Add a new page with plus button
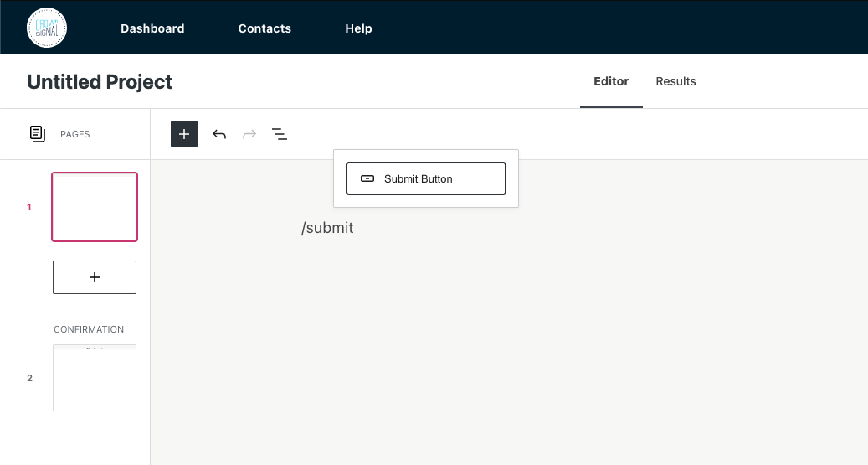The image size is (868, 465). (95, 277)
